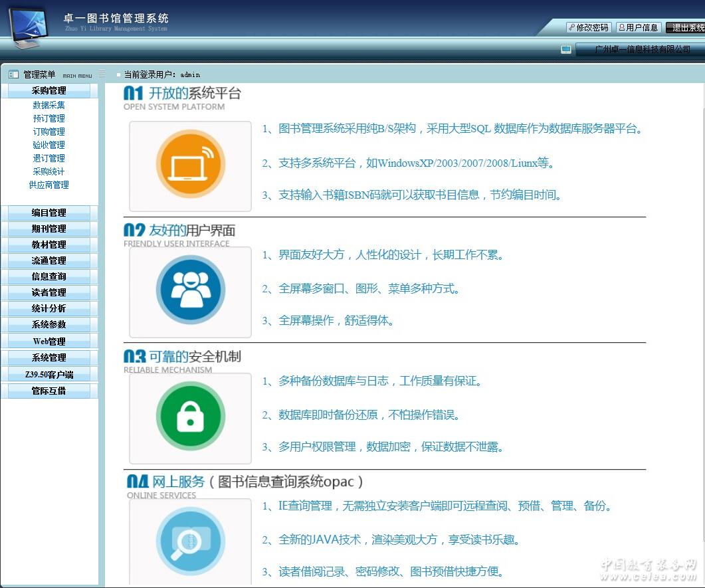Image resolution: width=705 pixels, height=588 pixels.
Task: Expand the 编目管理 section
Action: click(49, 213)
